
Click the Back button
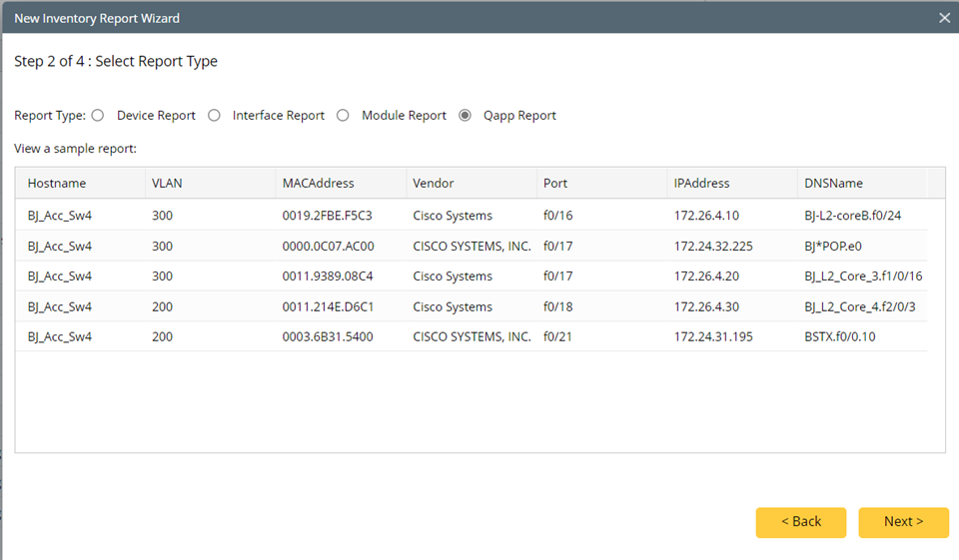[800, 522]
